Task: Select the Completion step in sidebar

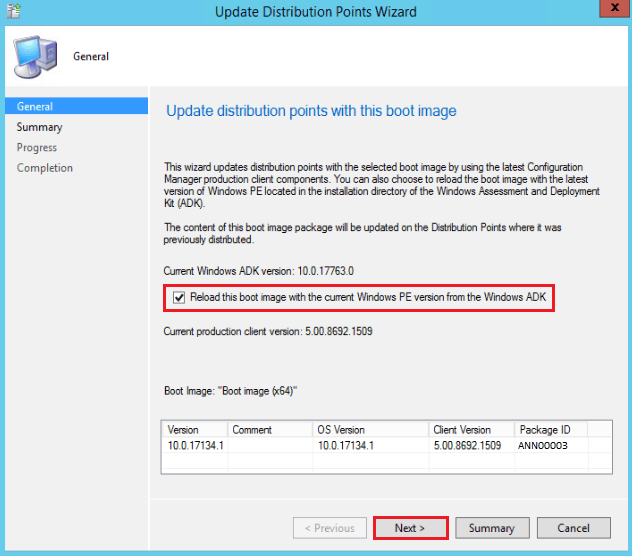Action: click(x=45, y=168)
